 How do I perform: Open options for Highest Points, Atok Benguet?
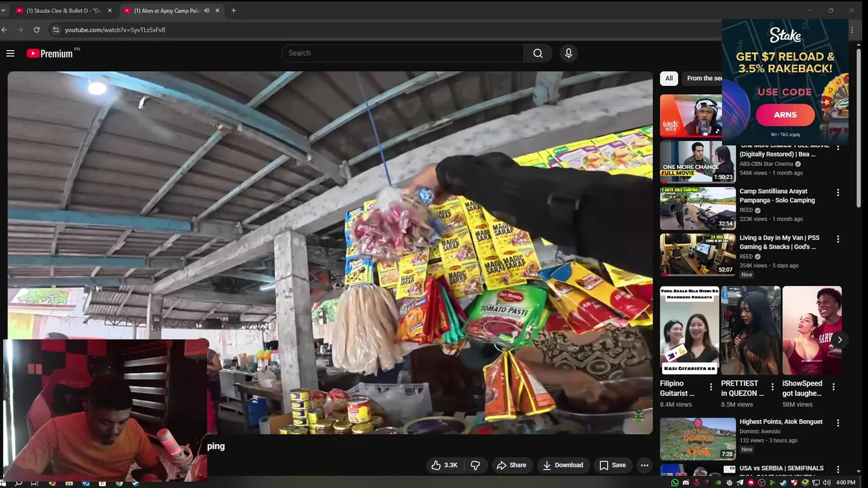point(838,423)
